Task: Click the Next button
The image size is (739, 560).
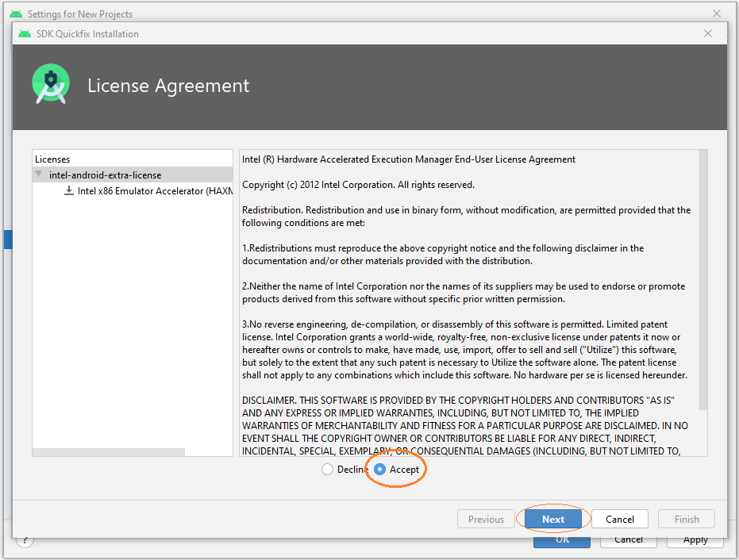Action: coord(552,519)
